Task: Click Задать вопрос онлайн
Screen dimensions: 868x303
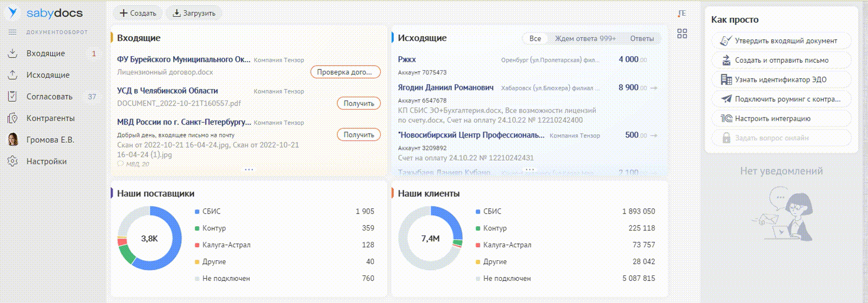Action: 781,138
